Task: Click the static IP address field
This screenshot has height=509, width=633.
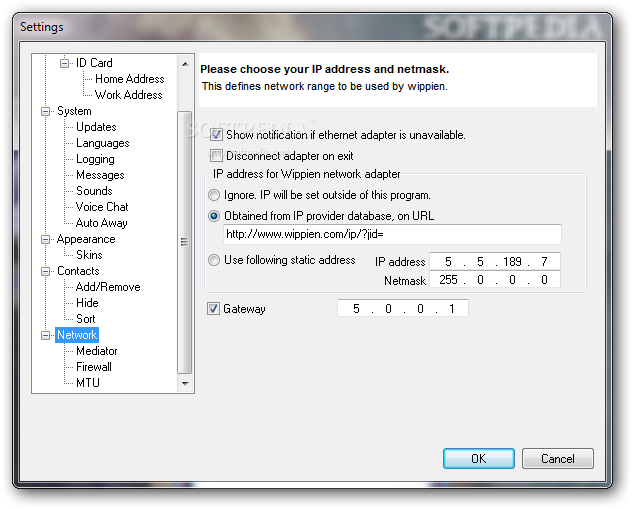Action: (495, 262)
